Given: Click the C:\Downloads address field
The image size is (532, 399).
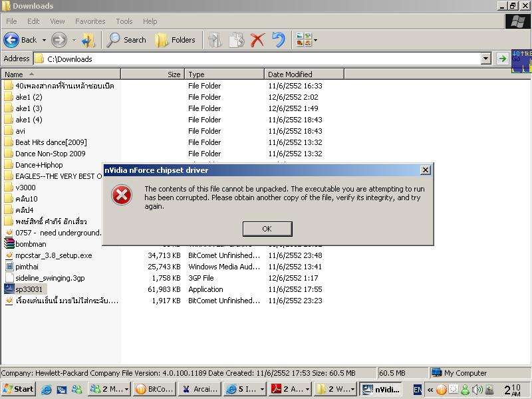Looking at the screenshot, I should (258, 59).
